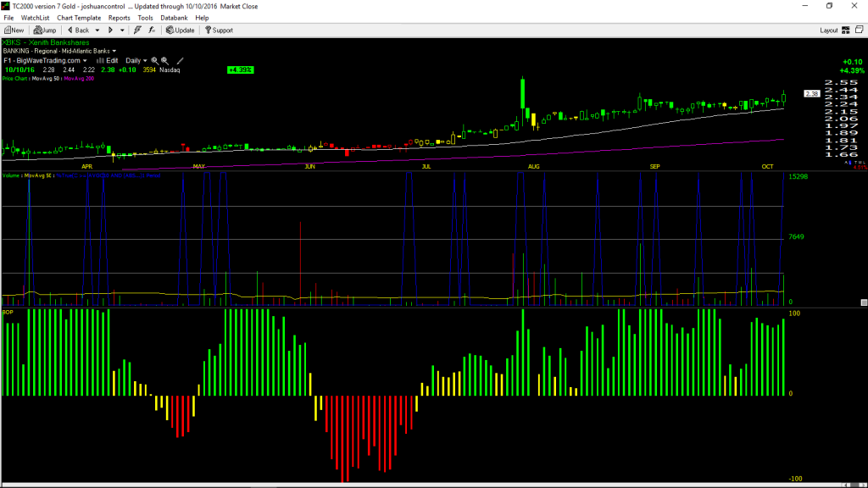This screenshot has height=488, width=868.
Task: Click the MovAvg 50 legend label
Action: [x=46, y=79]
